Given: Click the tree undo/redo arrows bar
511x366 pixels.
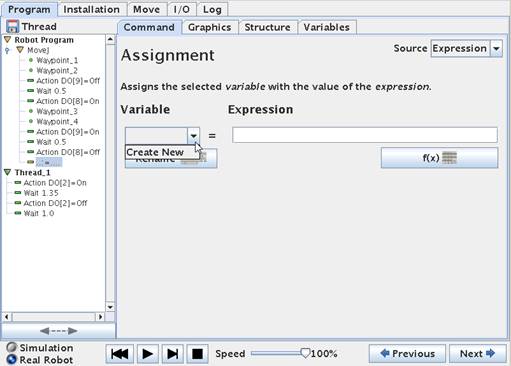Looking at the screenshot, I should (x=58, y=331).
